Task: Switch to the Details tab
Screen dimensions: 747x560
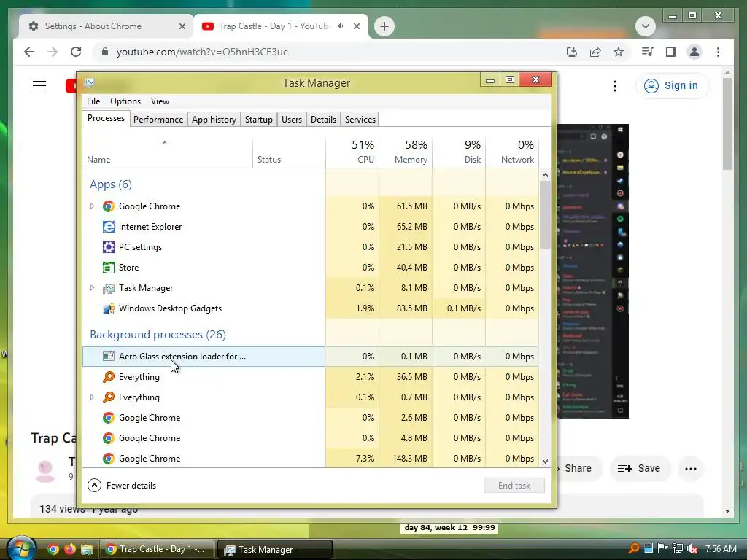Action: [x=323, y=120]
